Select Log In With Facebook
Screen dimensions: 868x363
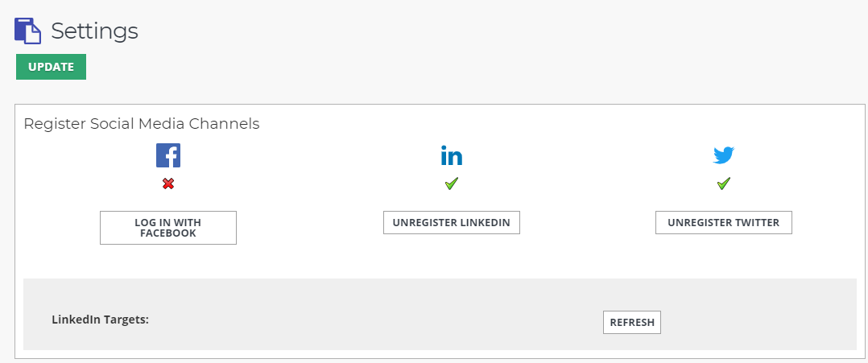pyautogui.click(x=168, y=228)
